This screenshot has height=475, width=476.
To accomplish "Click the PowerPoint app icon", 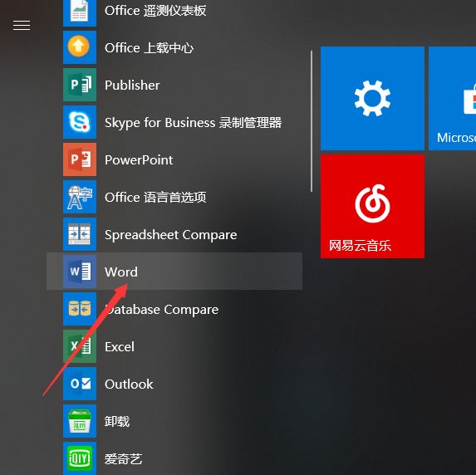I will coord(80,159).
